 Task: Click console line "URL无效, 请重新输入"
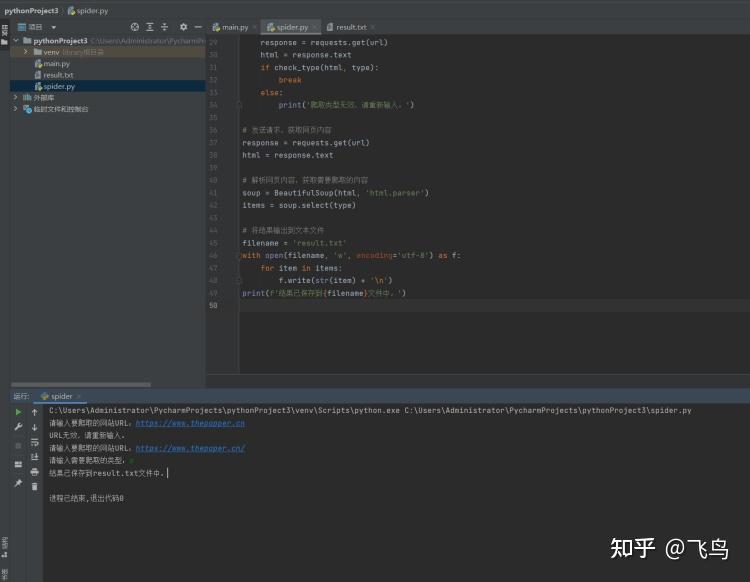point(87,436)
